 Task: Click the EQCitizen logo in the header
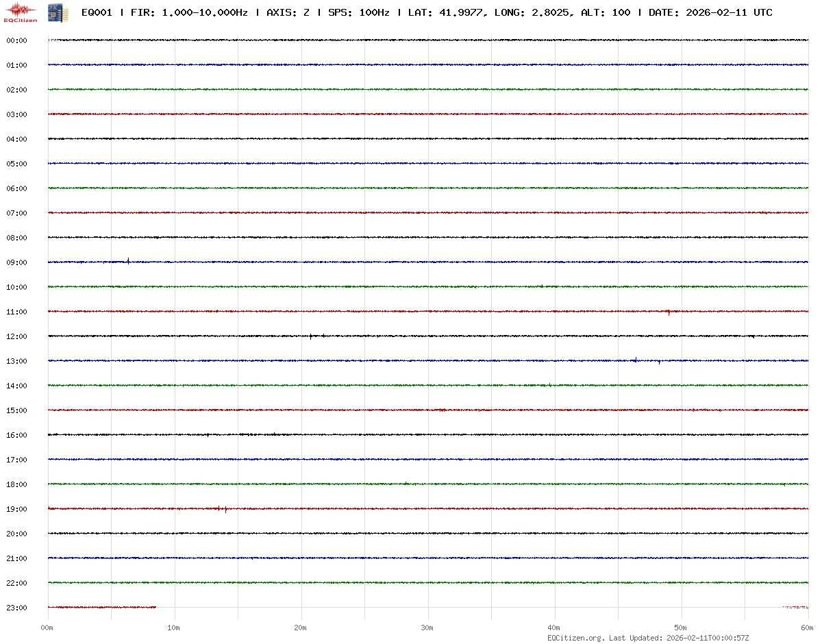point(21,12)
